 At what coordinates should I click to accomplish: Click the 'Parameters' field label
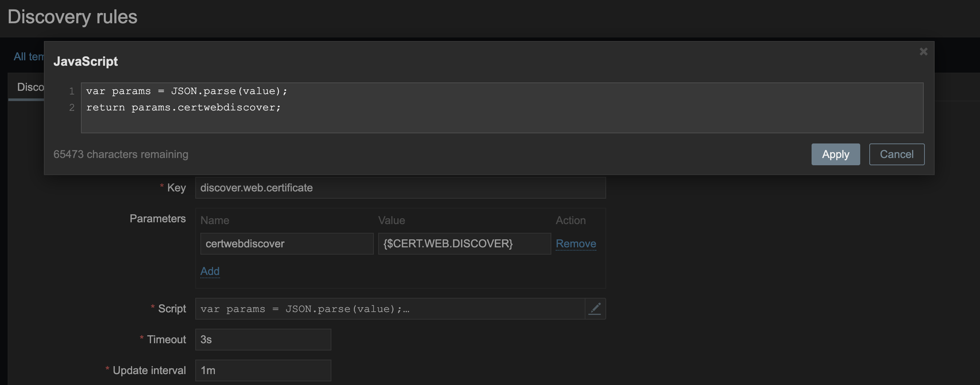[x=158, y=219]
